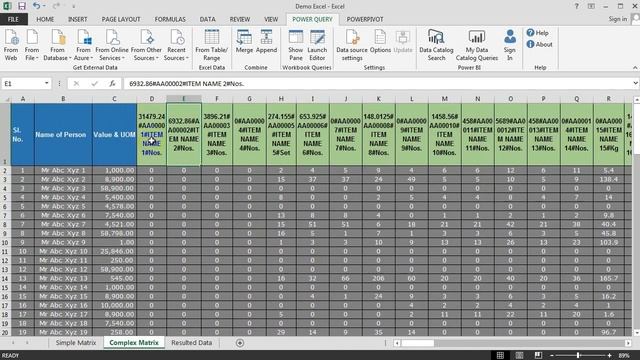640x360 pixels.
Task: Switch to the VIEW tab
Action: point(271,19)
